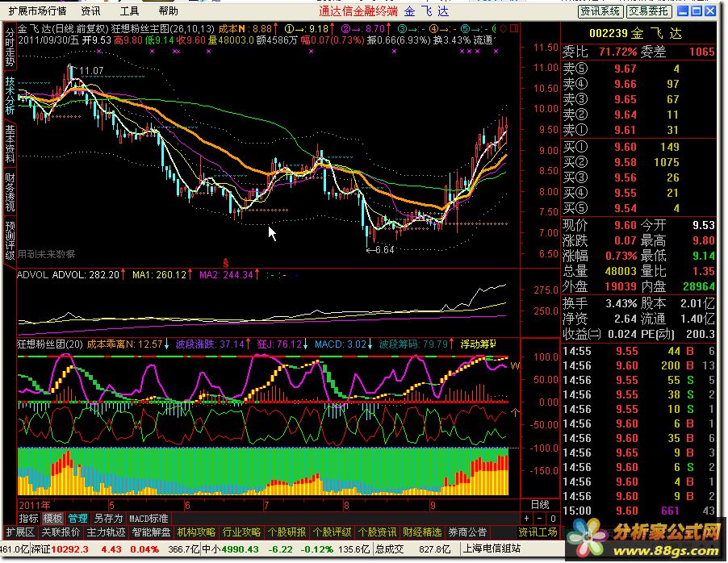728x563 pixels.
Task: Open the 行业攻略 bottom tab
Action: tap(241, 532)
